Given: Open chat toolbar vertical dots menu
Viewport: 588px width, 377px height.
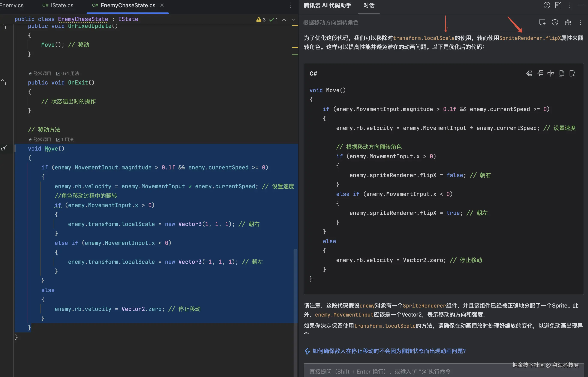Looking at the screenshot, I should coord(581,22).
